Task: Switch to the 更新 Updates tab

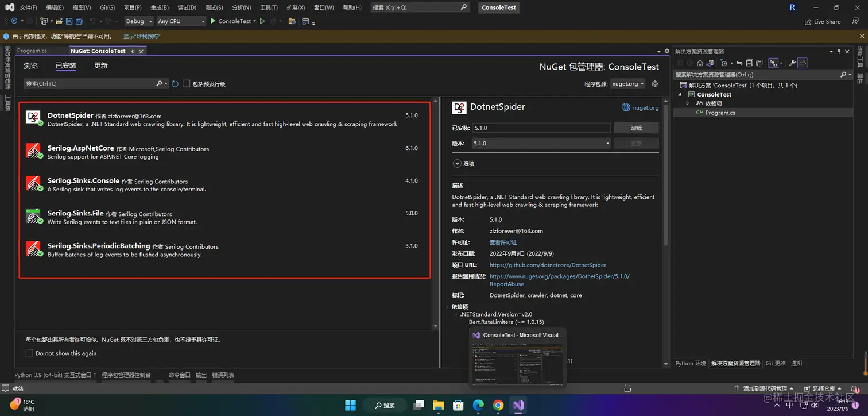Action: (x=101, y=66)
